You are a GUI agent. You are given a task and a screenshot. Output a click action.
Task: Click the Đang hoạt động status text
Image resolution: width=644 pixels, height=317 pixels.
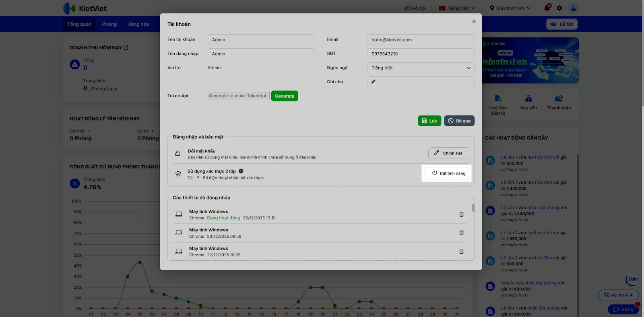223,218
